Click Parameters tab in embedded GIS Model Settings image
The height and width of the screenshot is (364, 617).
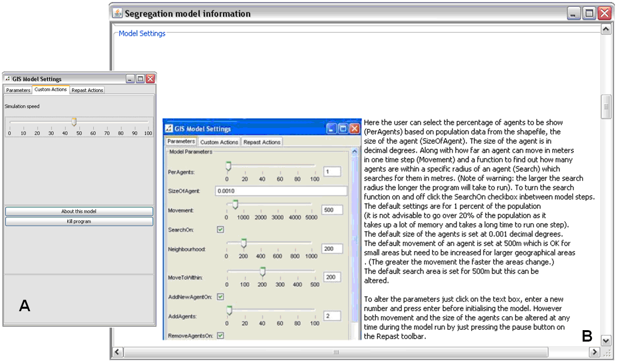pos(181,141)
